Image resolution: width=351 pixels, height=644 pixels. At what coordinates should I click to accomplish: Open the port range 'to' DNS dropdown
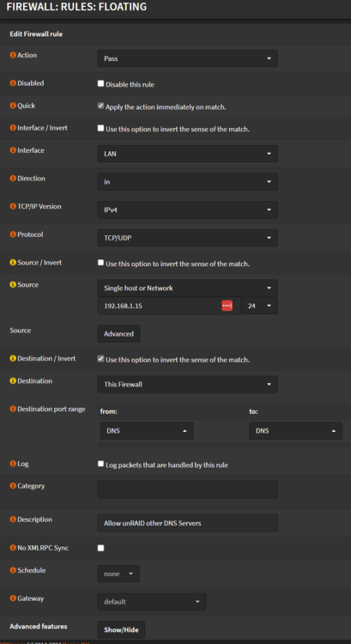(295, 431)
